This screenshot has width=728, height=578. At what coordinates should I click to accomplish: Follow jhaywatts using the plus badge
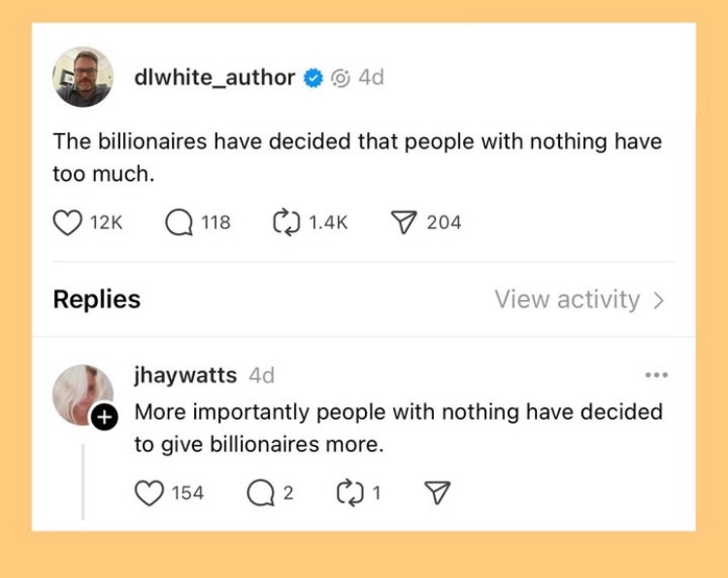tap(103, 418)
